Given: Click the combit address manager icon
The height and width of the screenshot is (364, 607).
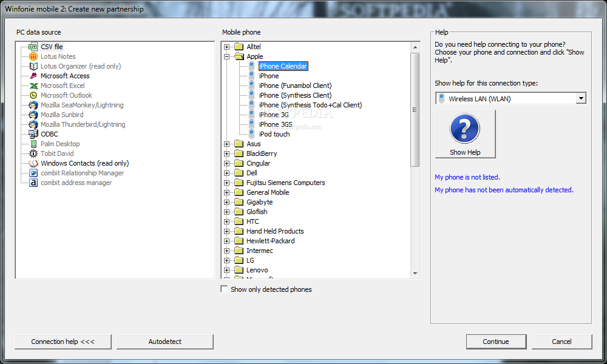Looking at the screenshot, I should [33, 183].
